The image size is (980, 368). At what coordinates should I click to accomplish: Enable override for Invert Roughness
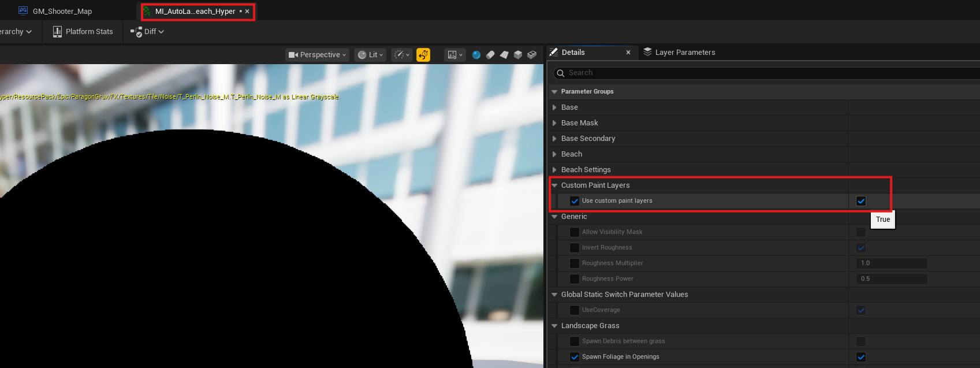575,248
